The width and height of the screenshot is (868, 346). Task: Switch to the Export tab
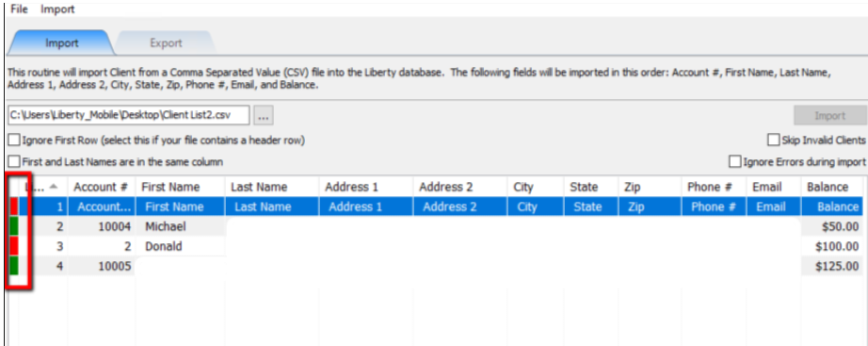[166, 42]
